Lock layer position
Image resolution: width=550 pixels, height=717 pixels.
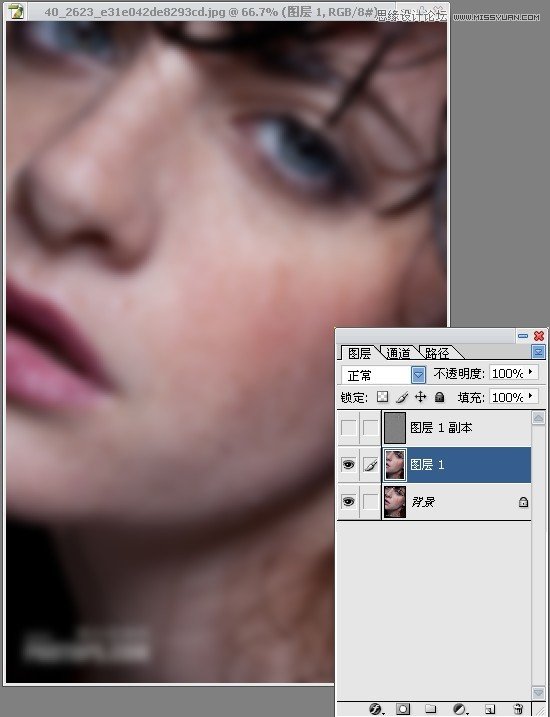click(x=420, y=397)
